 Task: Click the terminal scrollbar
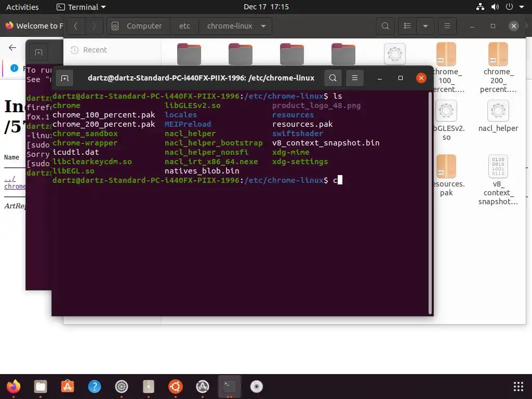tap(430, 203)
